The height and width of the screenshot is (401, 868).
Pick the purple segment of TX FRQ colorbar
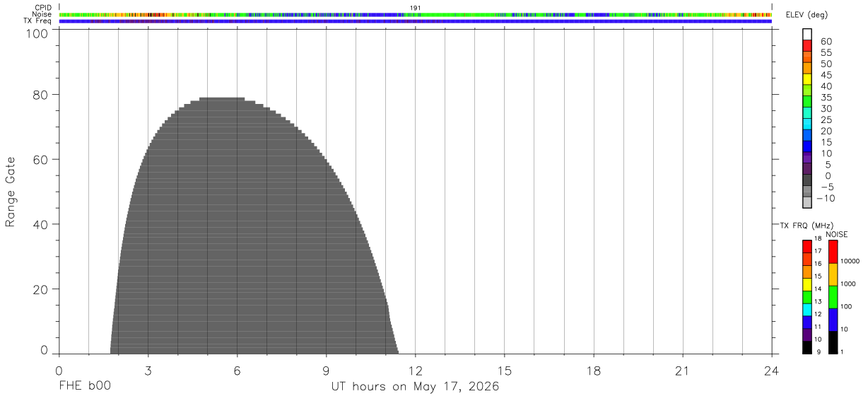tap(807, 335)
